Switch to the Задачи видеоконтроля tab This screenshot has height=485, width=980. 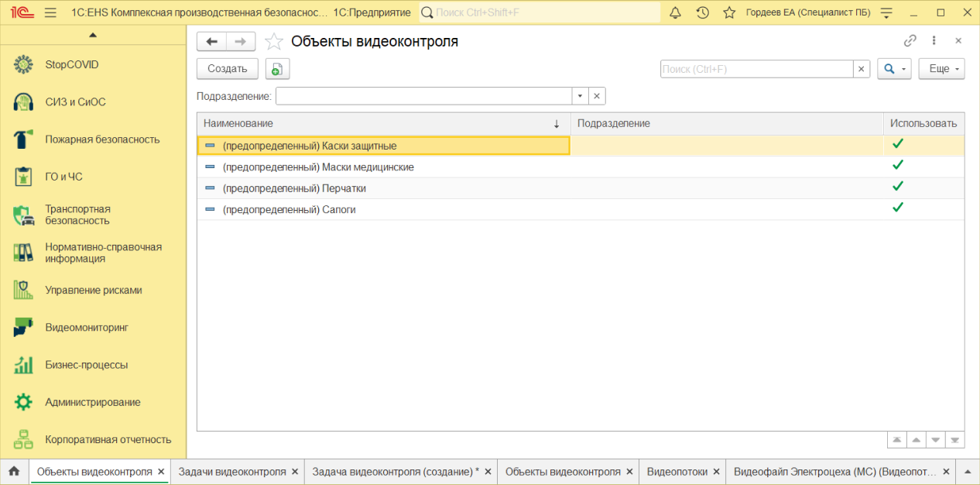click(232, 471)
